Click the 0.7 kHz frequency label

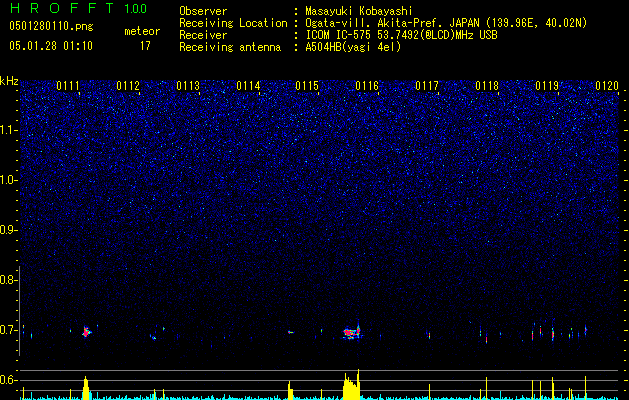click(8, 330)
